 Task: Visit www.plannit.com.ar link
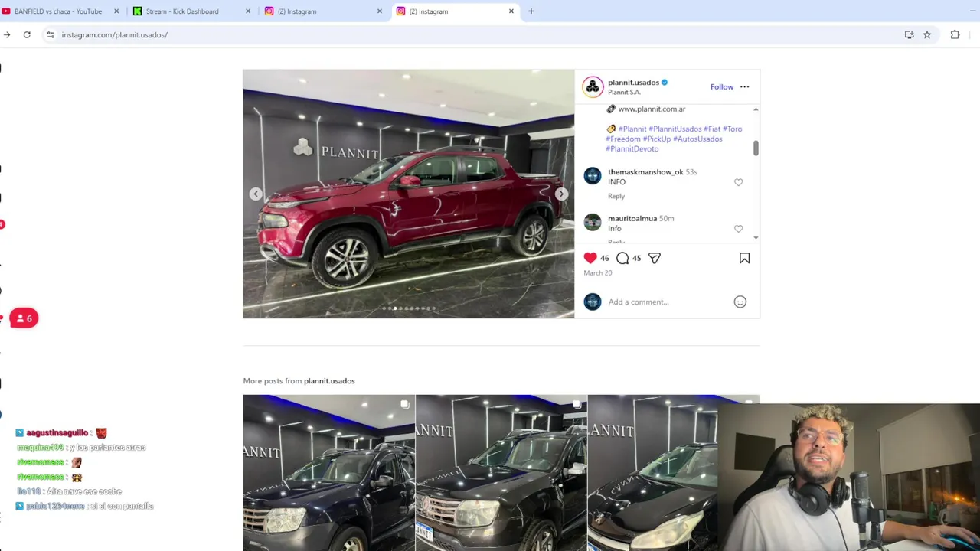pos(652,109)
